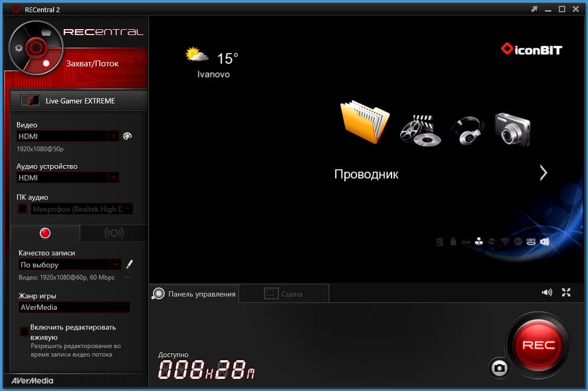
Task: Close the RECentral 2 window
Action: pos(576,9)
